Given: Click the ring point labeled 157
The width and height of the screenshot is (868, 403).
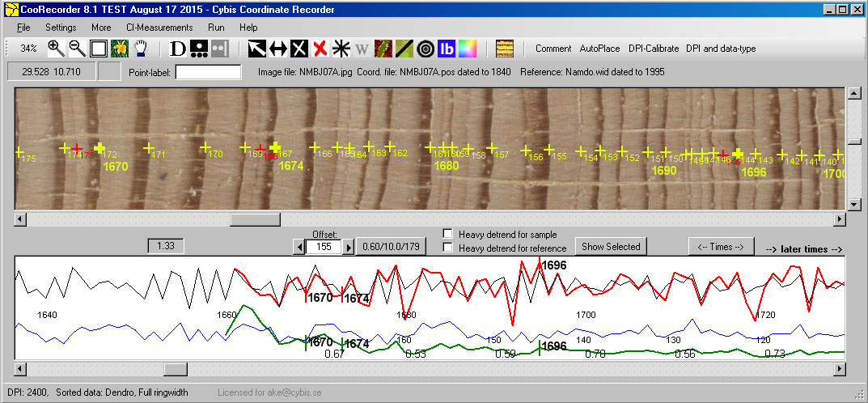Looking at the screenshot, I should (x=492, y=149).
